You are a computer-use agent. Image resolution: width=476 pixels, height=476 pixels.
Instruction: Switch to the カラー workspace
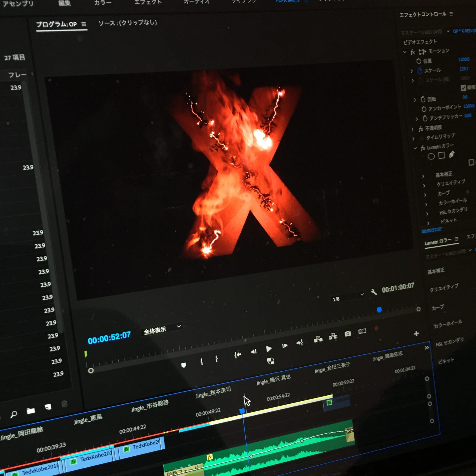(x=103, y=3)
